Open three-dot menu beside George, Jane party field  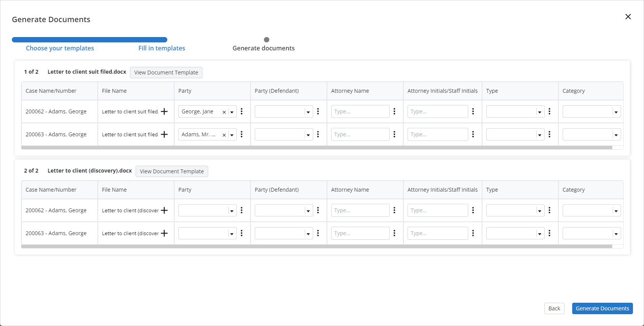point(241,111)
